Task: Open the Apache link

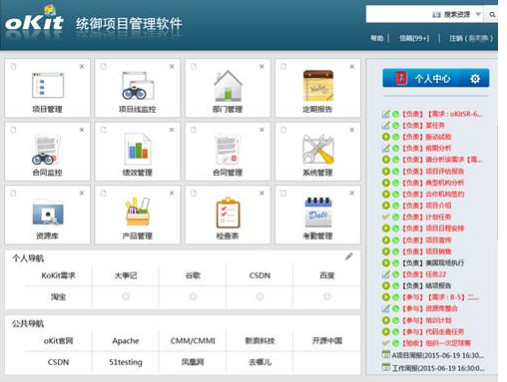Action: [126, 341]
